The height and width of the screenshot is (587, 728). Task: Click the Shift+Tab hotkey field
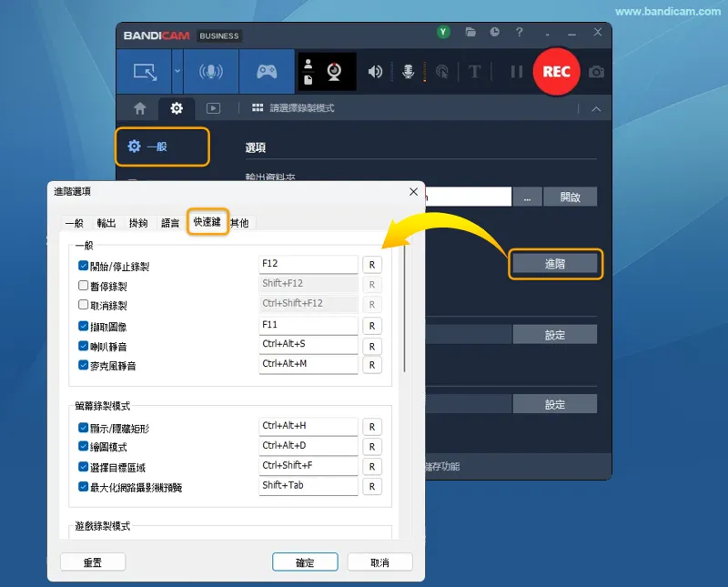308,486
